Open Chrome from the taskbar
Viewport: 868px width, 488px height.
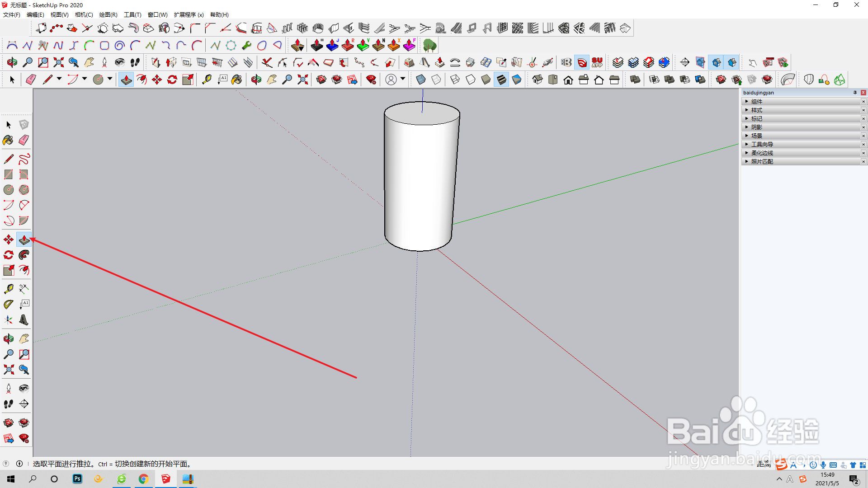click(x=143, y=479)
